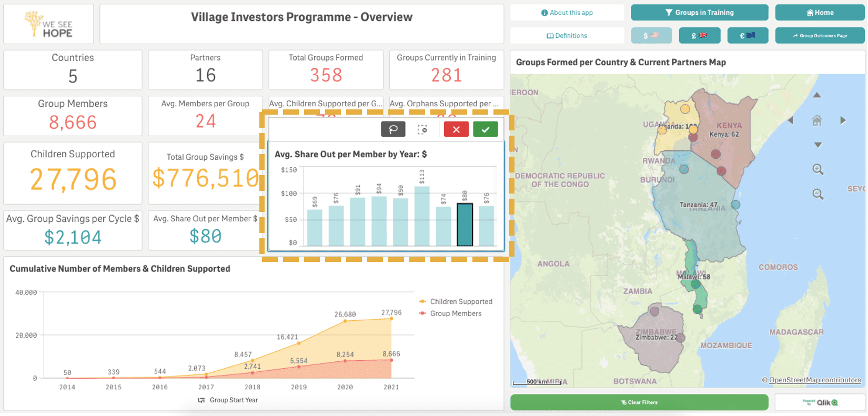Click the Clear Filters button
The width and height of the screenshot is (868, 416).
tap(639, 402)
